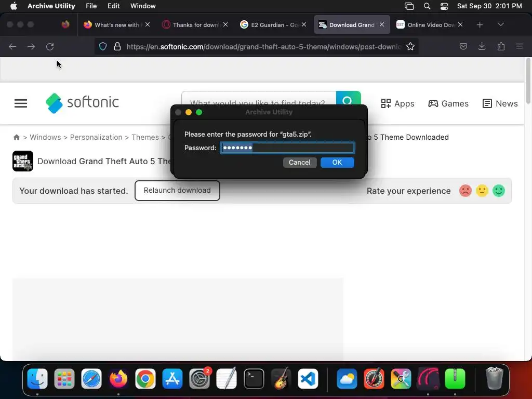The width and height of the screenshot is (532, 399).
Task: Open the Firefox downloads panel
Action: click(482, 46)
